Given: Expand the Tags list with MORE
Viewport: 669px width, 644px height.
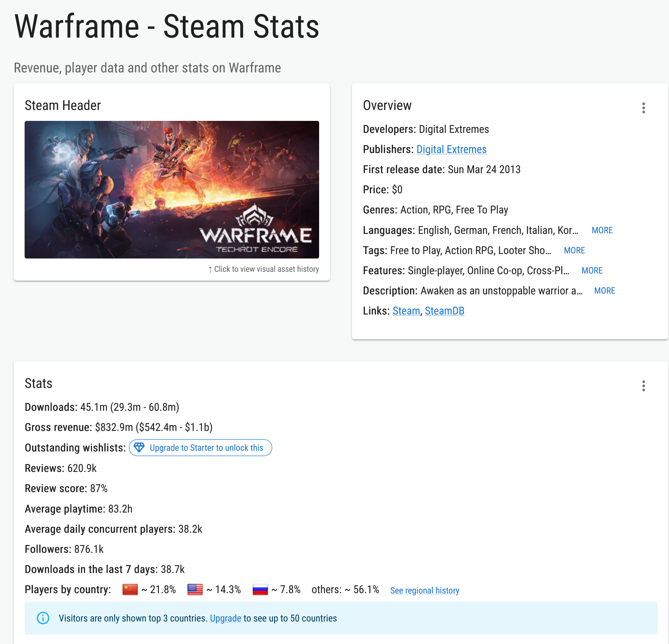Looking at the screenshot, I should click(574, 250).
